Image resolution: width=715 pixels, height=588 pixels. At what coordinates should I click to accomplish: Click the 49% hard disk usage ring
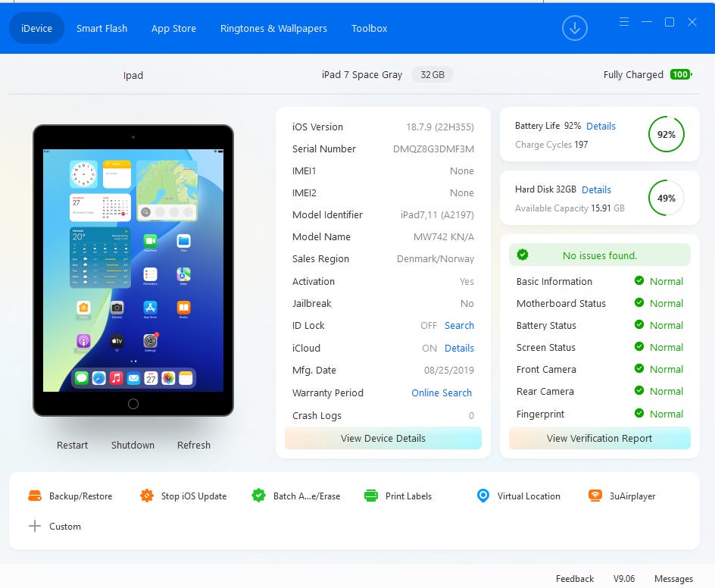[x=667, y=198]
